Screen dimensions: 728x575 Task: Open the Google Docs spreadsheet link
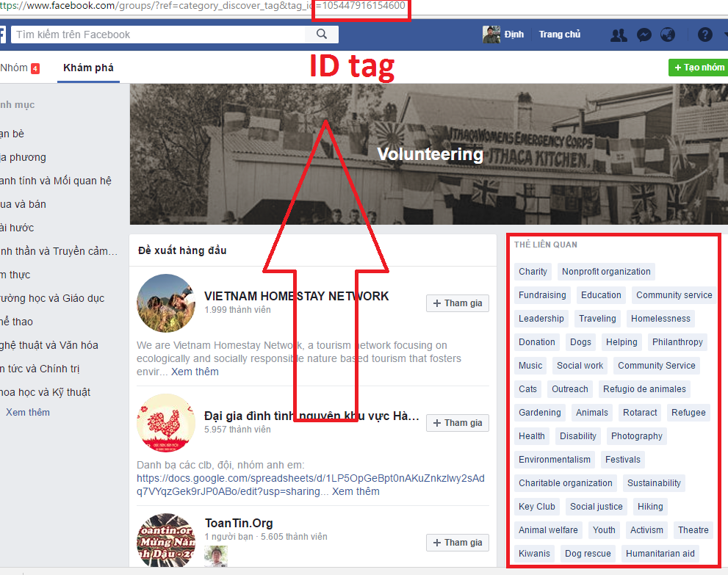click(310, 485)
